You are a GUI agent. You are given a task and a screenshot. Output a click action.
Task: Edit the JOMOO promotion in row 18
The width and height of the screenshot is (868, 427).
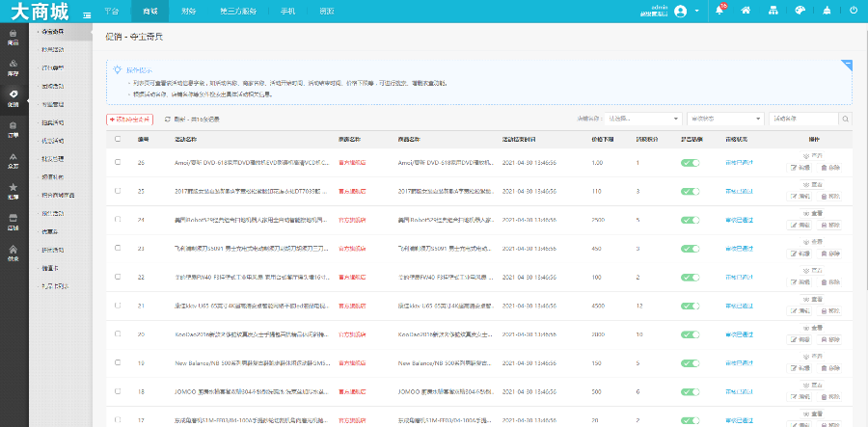tap(800, 396)
